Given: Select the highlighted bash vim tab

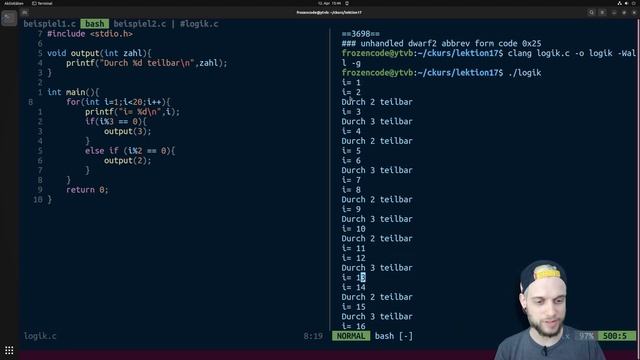Looking at the screenshot, I should (94, 24).
